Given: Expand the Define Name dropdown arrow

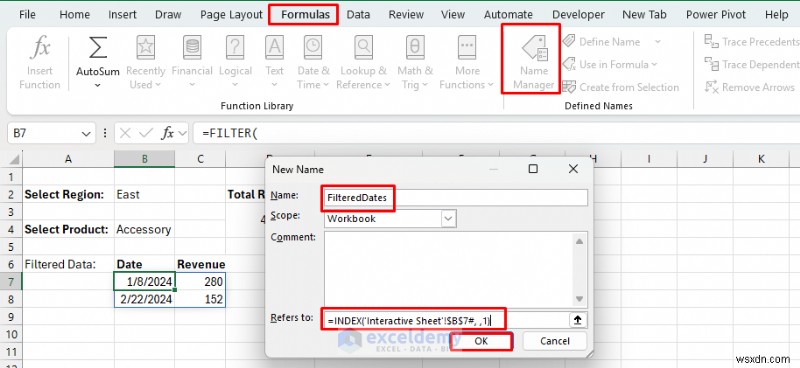Looking at the screenshot, I should point(657,42).
